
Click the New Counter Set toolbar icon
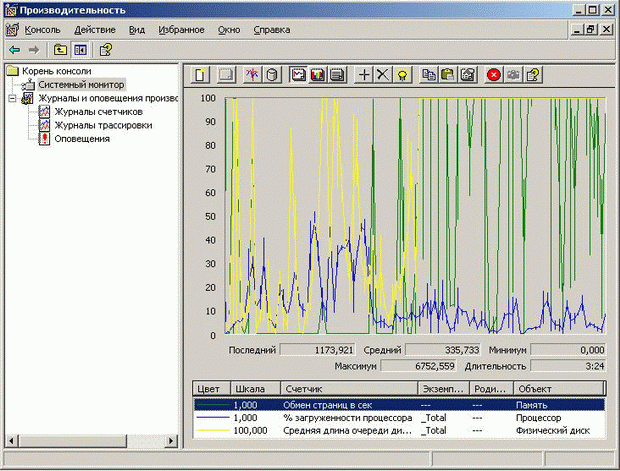[201, 74]
